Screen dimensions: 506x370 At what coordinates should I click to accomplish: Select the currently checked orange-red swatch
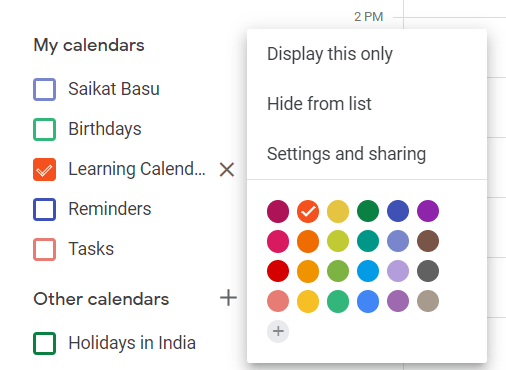pyautogui.click(x=308, y=211)
